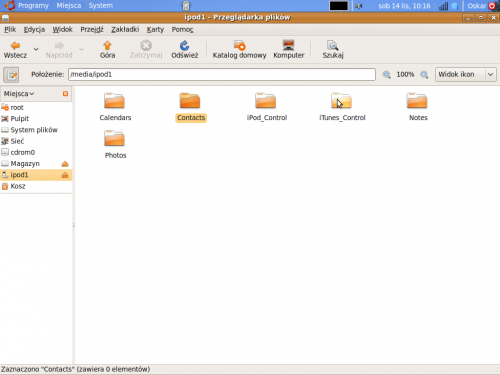Open Sieć in the sidebar
500x375 pixels.
(36, 141)
